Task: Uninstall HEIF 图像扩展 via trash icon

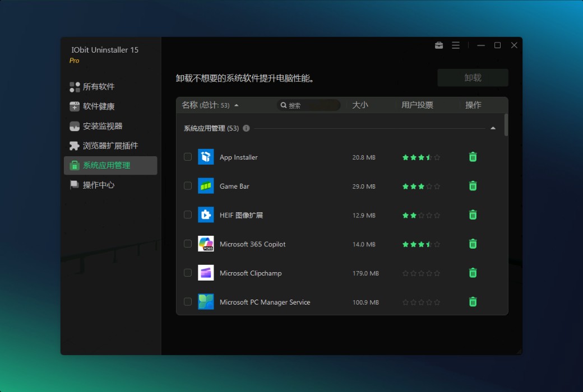Action: tap(473, 215)
